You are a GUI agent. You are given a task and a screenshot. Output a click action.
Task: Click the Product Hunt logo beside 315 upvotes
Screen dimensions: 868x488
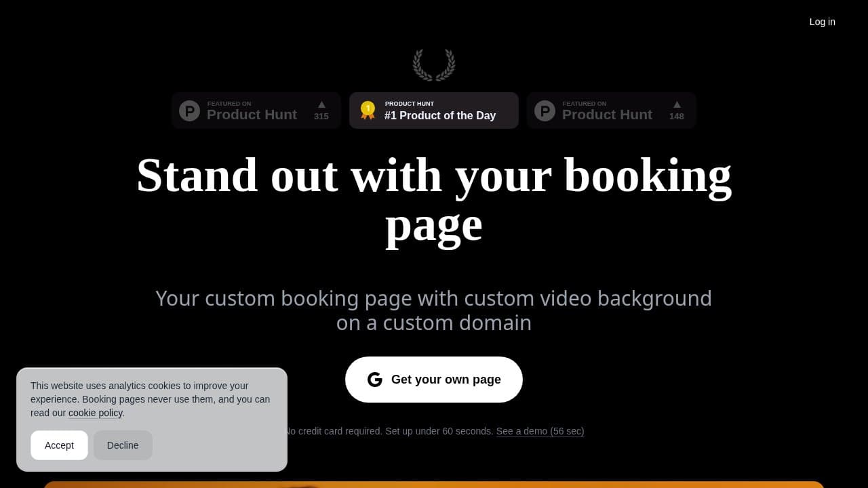point(189,110)
